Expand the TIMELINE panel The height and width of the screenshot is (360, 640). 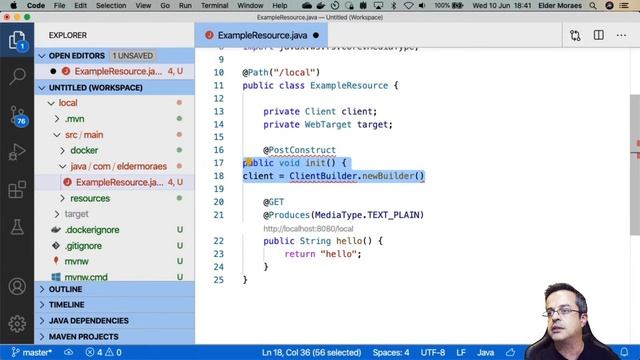[x=114, y=305]
